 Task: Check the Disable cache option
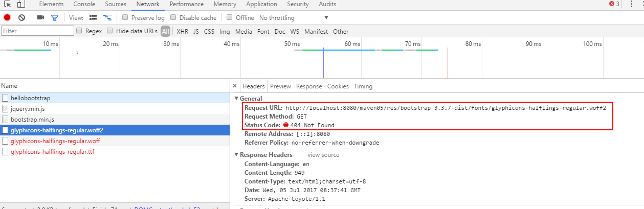pyautogui.click(x=173, y=17)
